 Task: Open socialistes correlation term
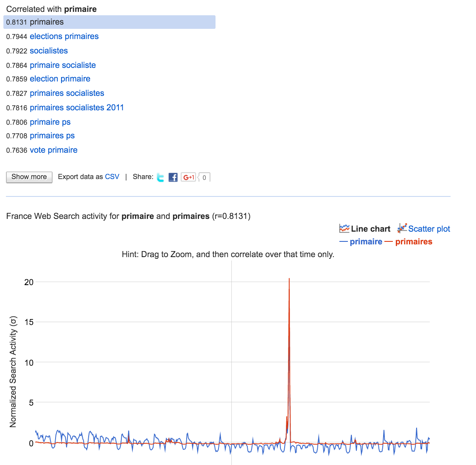click(48, 50)
